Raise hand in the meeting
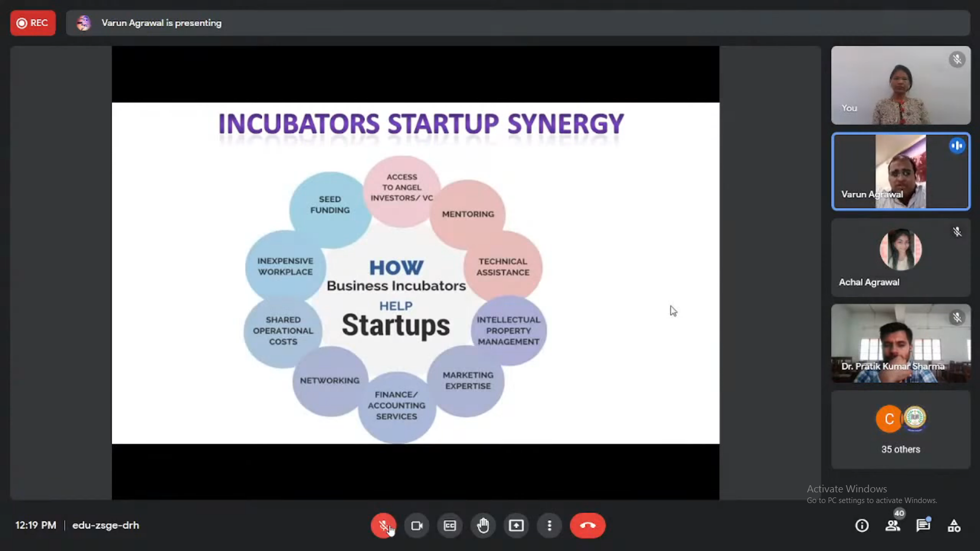This screenshot has width=980, height=551. pos(483,525)
